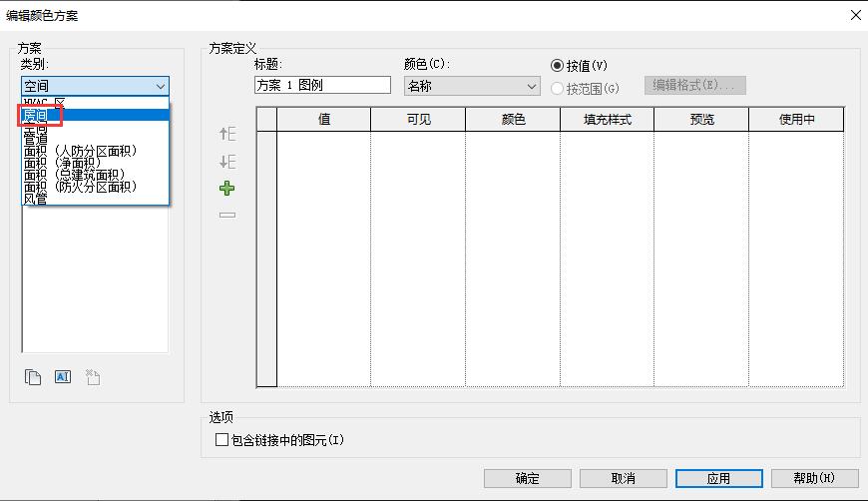Click the duplicate scheme icon
868x501 pixels.
(x=33, y=377)
